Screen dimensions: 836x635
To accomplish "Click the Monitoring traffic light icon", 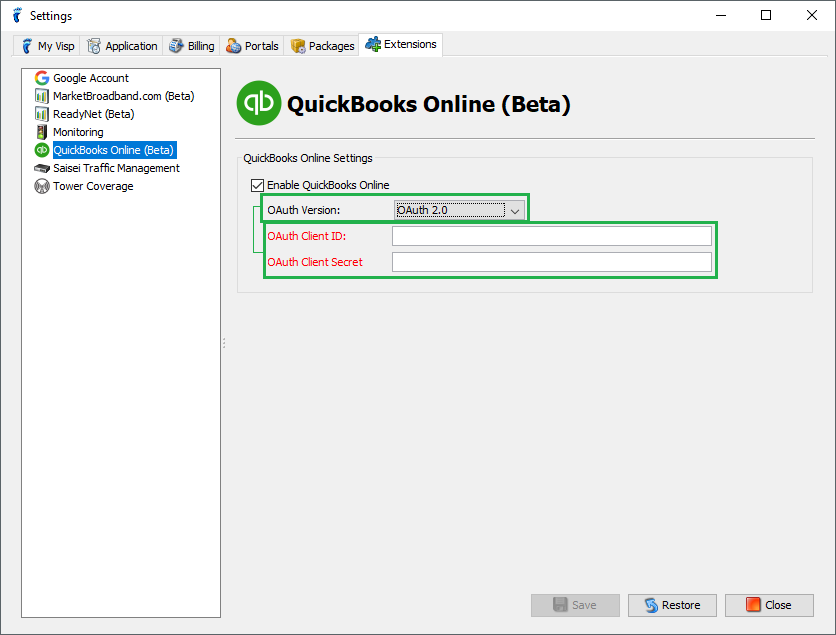I will [42, 132].
